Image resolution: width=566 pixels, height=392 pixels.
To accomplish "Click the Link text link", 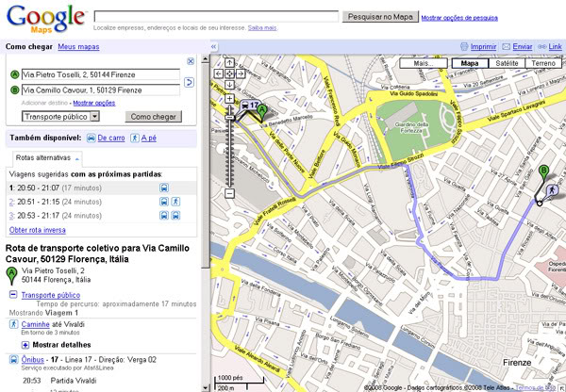I will pyautogui.click(x=555, y=47).
